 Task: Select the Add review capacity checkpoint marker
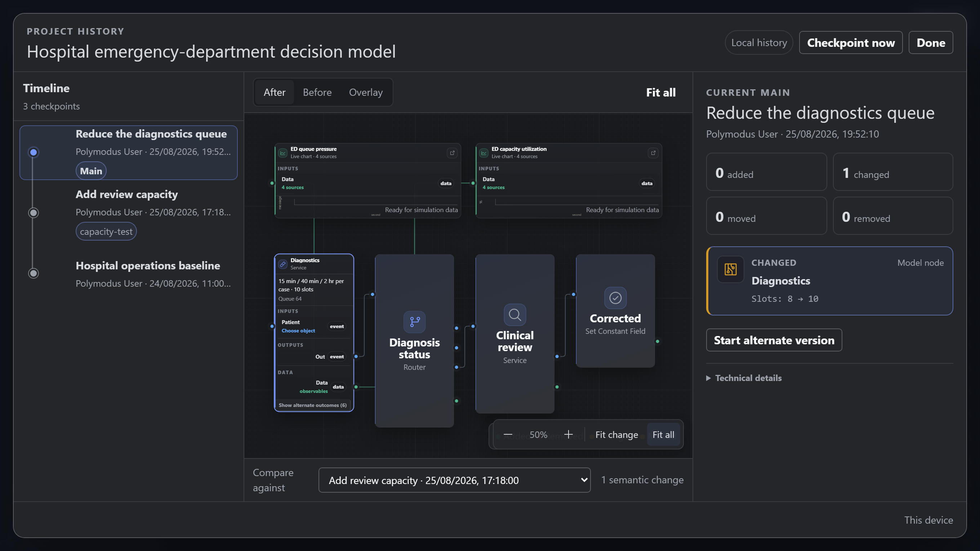coord(34,212)
